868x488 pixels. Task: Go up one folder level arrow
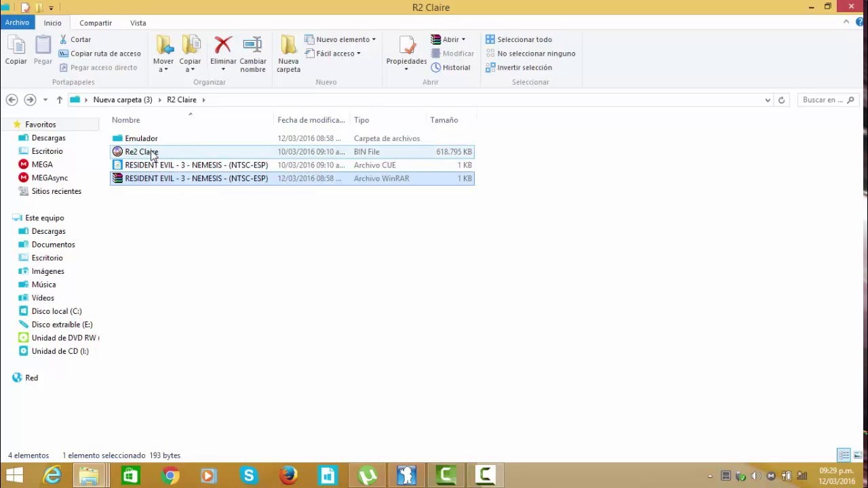tap(60, 100)
